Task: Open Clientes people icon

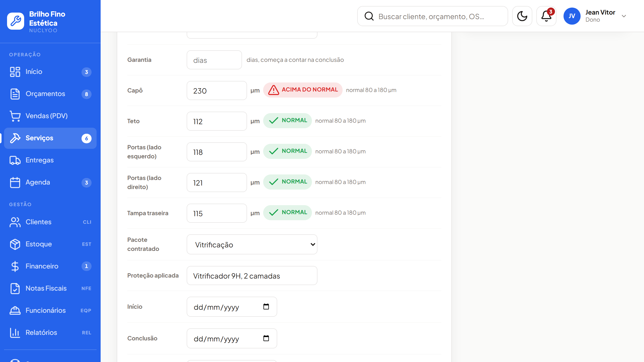Action: [x=15, y=222]
